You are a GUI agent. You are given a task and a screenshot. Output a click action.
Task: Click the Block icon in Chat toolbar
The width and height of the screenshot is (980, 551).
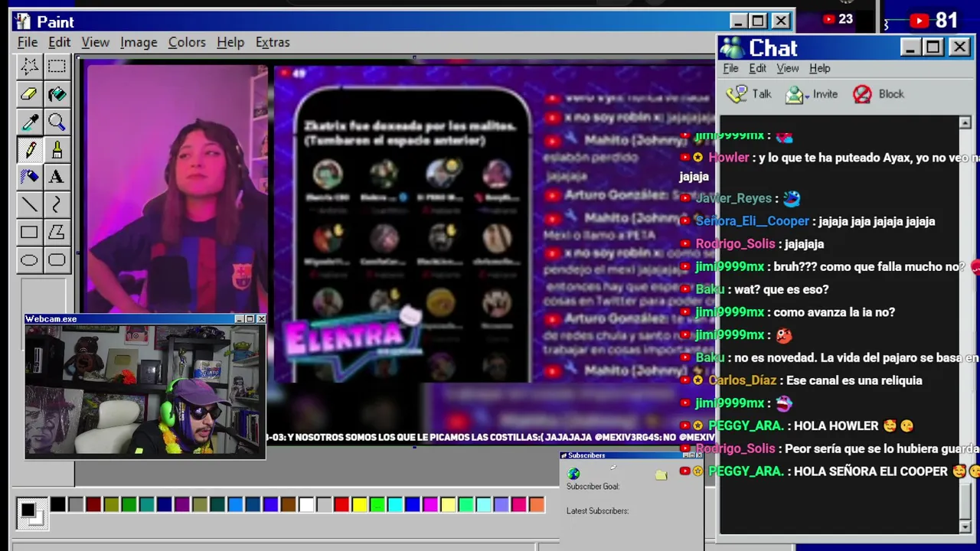tap(862, 94)
